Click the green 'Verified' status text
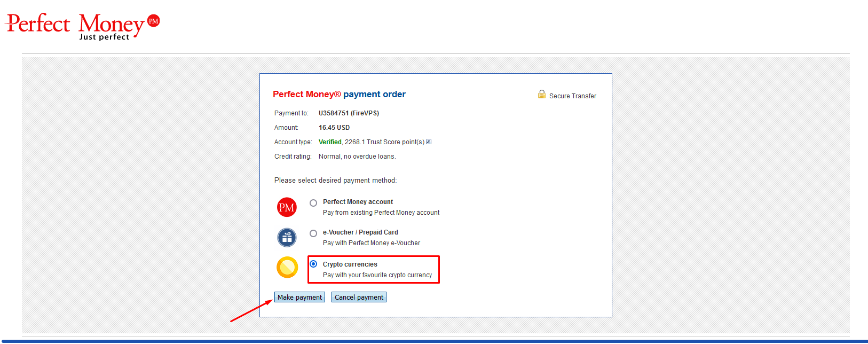The height and width of the screenshot is (344, 868). pyautogui.click(x=330, y=142)
